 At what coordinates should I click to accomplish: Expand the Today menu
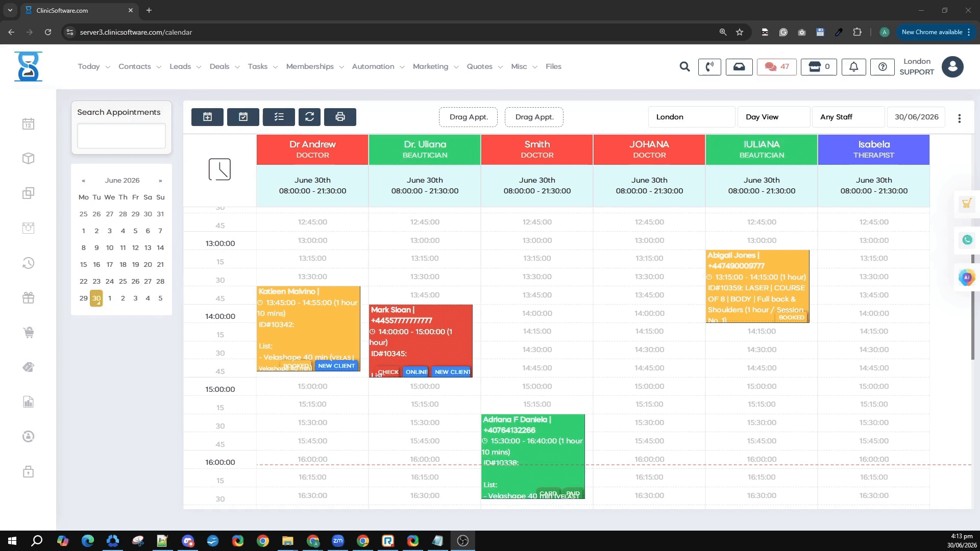(x=93, y=67)
